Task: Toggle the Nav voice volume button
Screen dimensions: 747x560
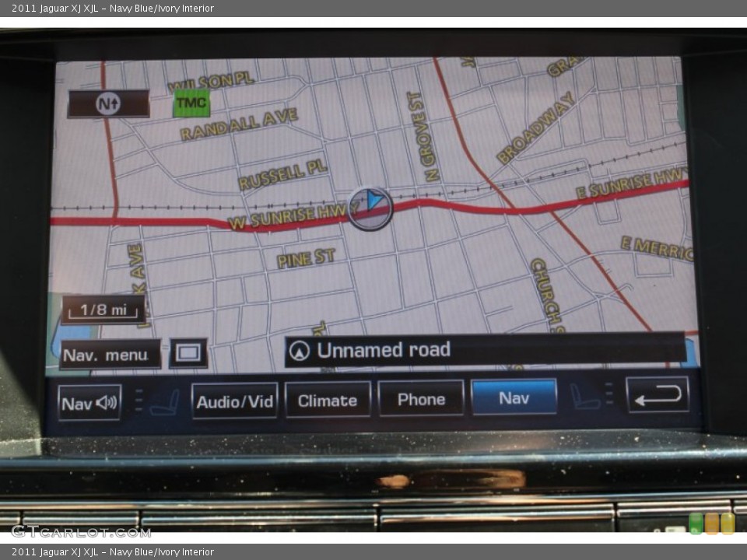Action: (89, 403)
